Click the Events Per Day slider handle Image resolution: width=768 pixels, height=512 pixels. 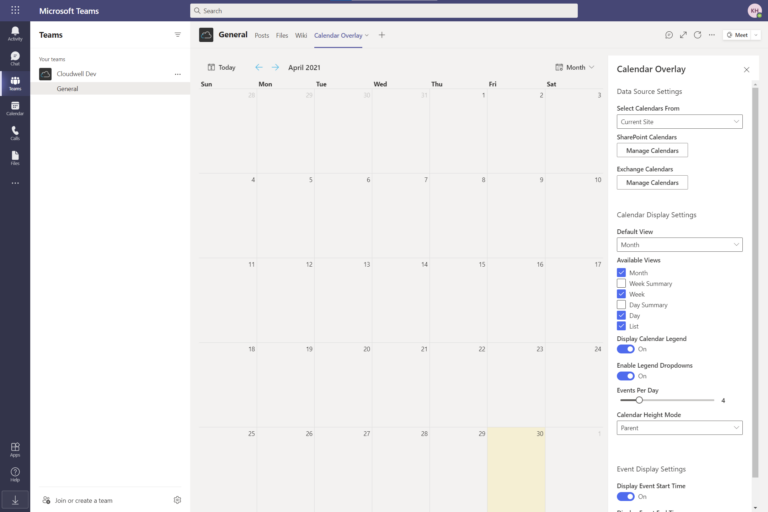[639, 400]
